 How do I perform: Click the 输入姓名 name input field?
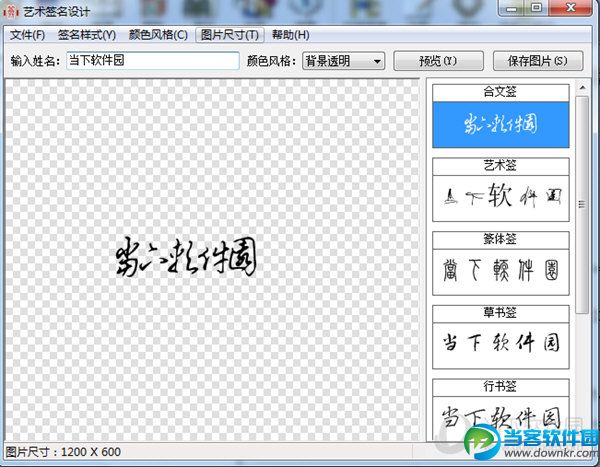pyautogui.click(x=153, y=61)
